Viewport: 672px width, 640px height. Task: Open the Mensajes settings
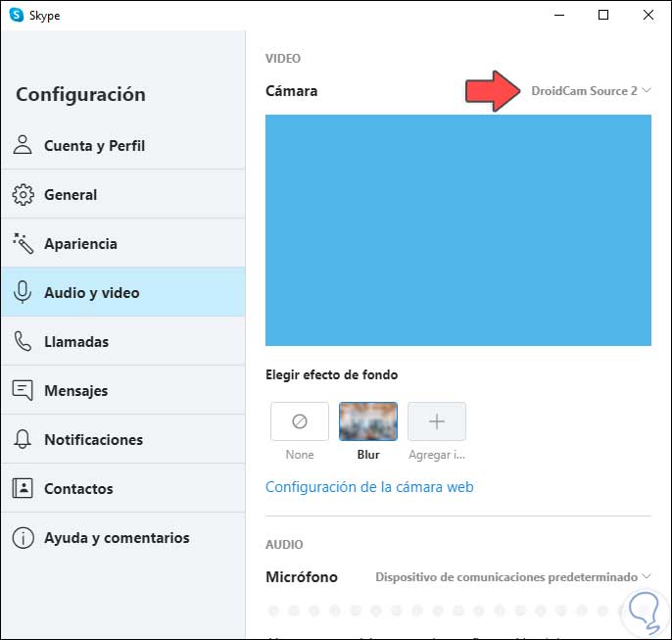coord(123,390)
